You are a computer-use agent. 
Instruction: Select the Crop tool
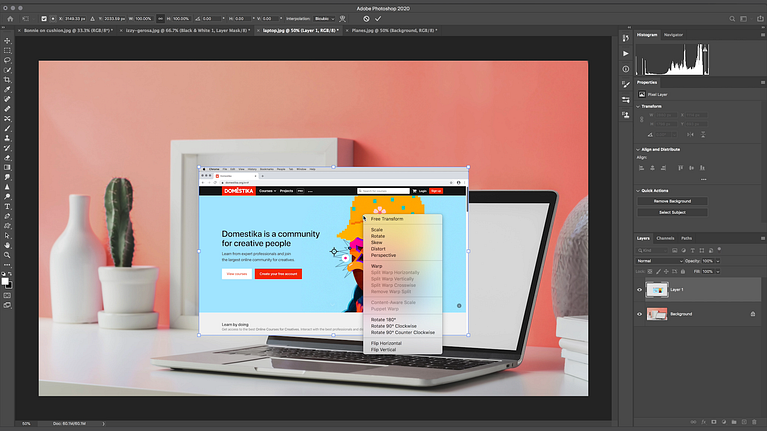(7, 80)
